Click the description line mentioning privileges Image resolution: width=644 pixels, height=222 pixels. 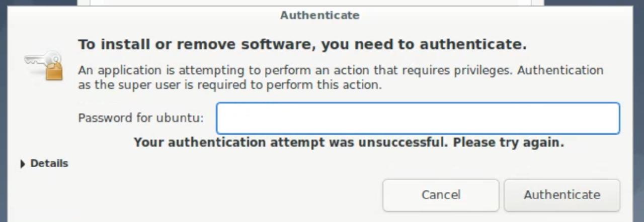pos(340,70)
